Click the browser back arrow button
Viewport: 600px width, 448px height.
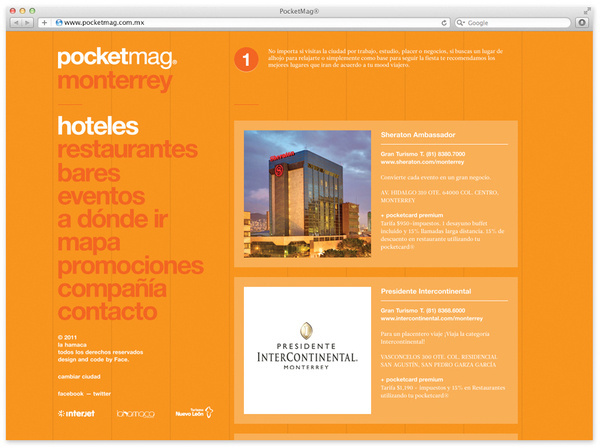(16, 23)
